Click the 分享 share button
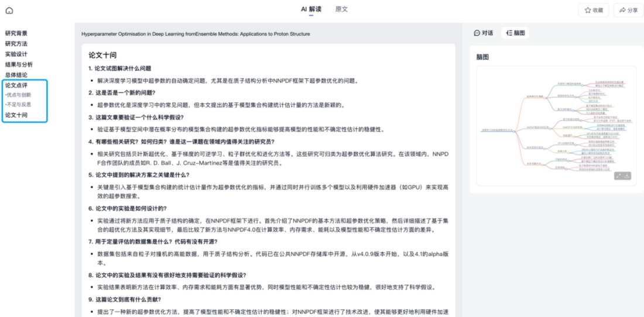This screenshot has height=317, width=644. pyautogui.click(x=628, y=10)
